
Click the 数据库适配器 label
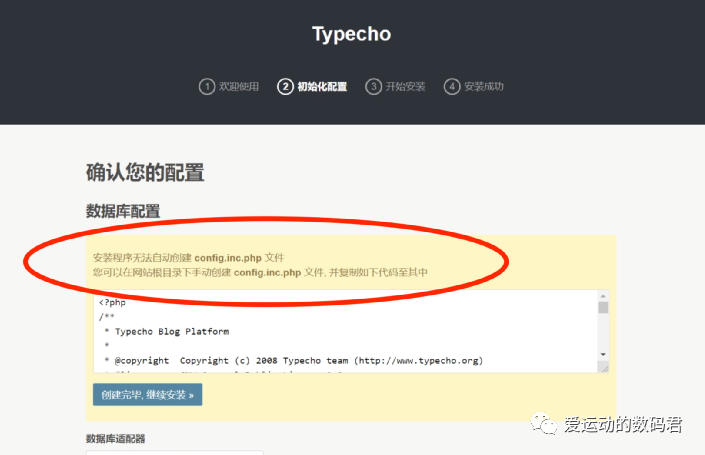pyautogui.click(x=116, y=439)
